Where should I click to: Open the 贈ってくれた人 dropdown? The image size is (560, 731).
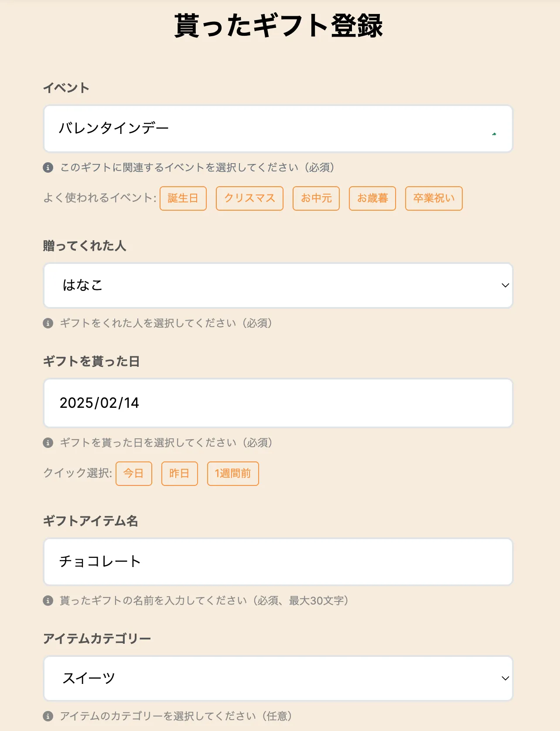tap(279, 285)
